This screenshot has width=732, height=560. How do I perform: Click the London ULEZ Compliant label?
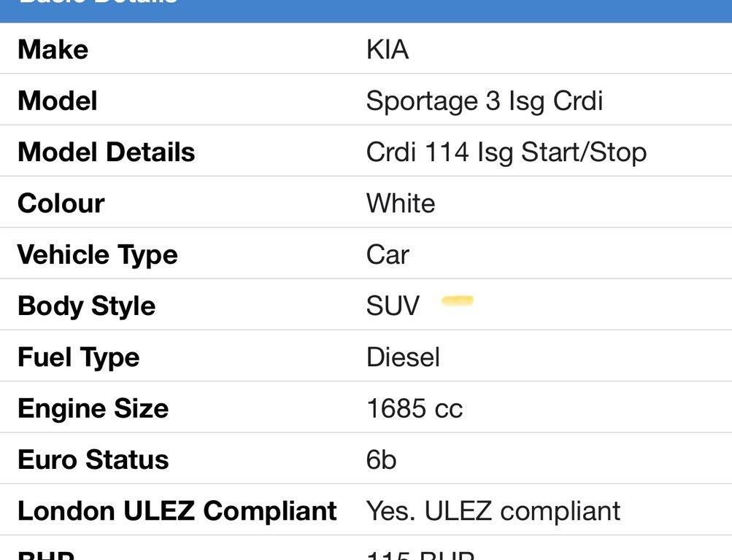tap(177, 511)
